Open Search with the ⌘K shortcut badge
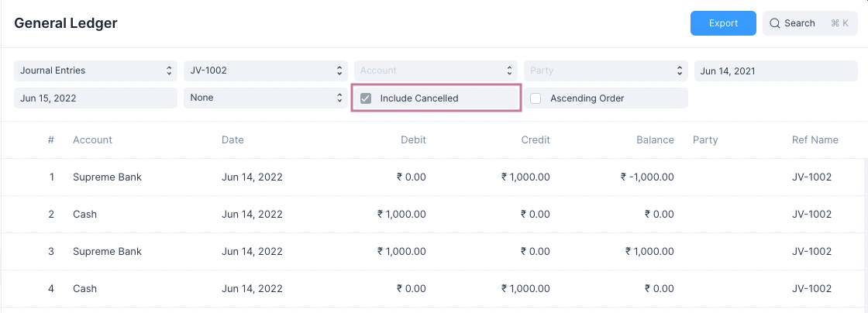The width and height of the screenshot is (868, 313). click(x=840, y=23)
